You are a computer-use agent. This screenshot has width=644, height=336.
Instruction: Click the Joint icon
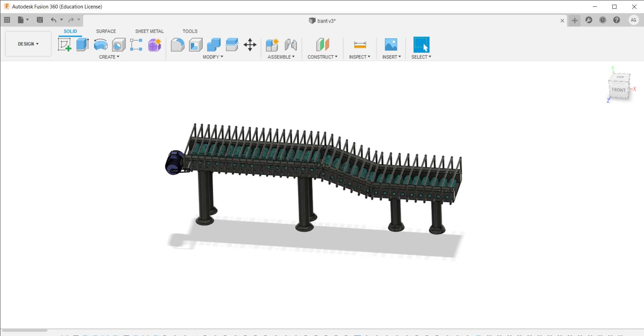click(291, 44)
